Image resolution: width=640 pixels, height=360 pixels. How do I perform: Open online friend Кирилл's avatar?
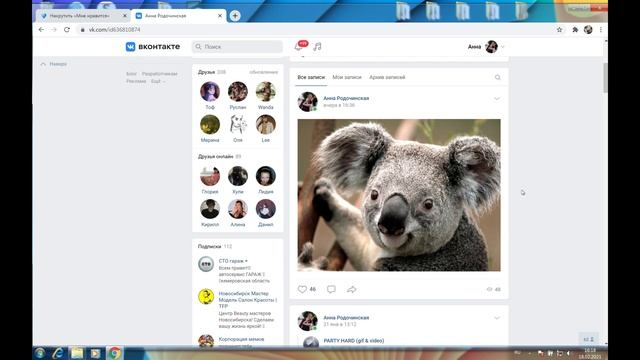(x=210, y=209)
